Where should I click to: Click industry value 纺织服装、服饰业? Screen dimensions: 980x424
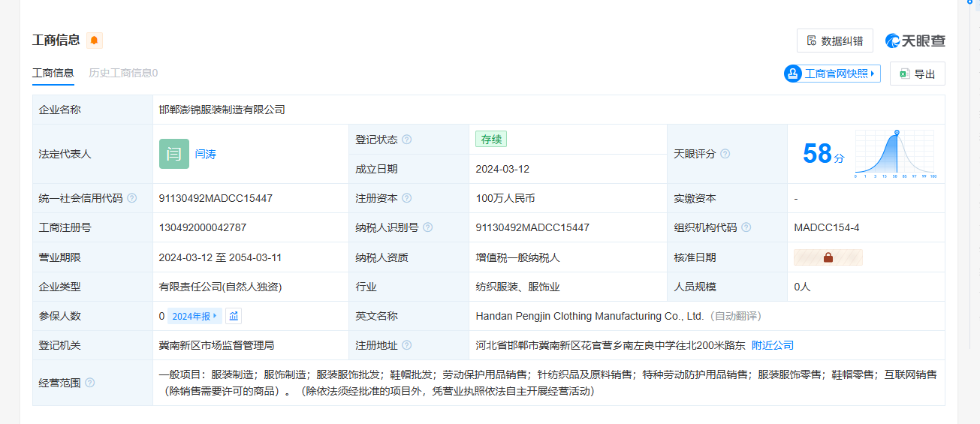tap(517, 287)
